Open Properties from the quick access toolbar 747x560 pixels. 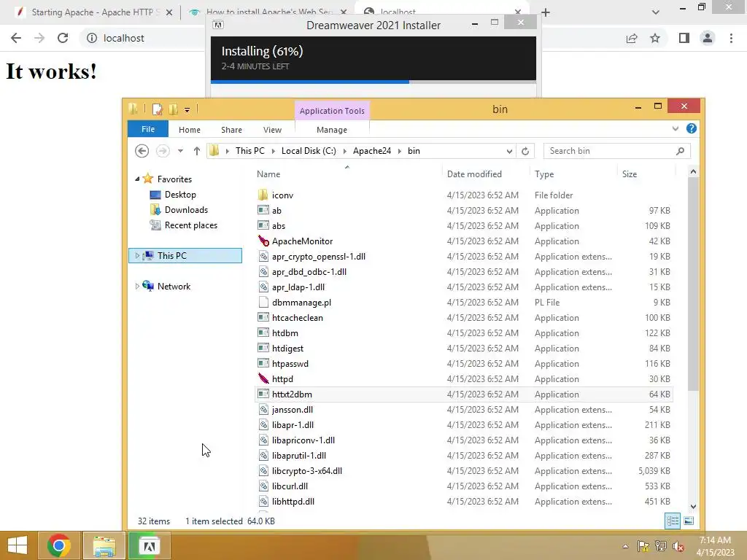(158, 109)
